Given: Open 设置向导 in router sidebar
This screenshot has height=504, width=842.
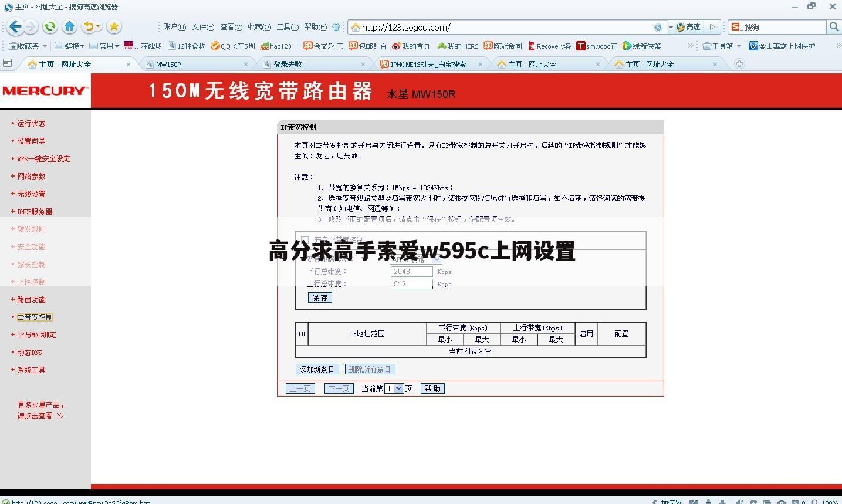Looking at the screenshot, I should tap(31, 141).
